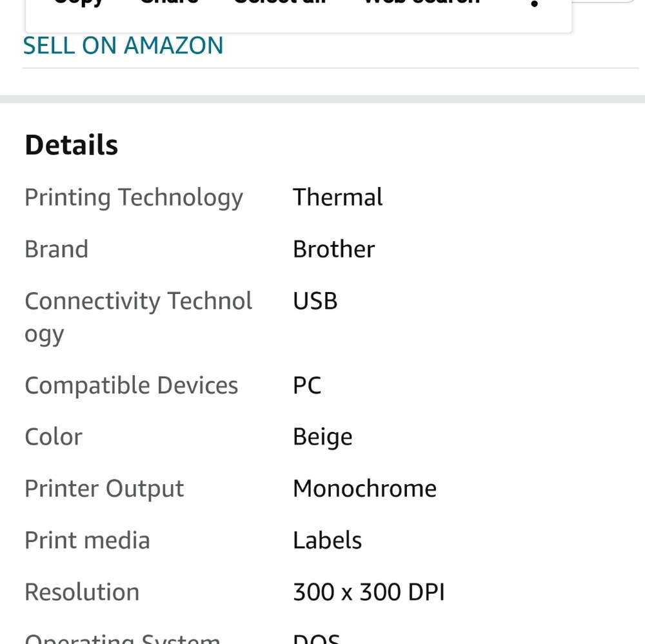
Task: Tap the Compatible Devices label
Action: point(131,385)
